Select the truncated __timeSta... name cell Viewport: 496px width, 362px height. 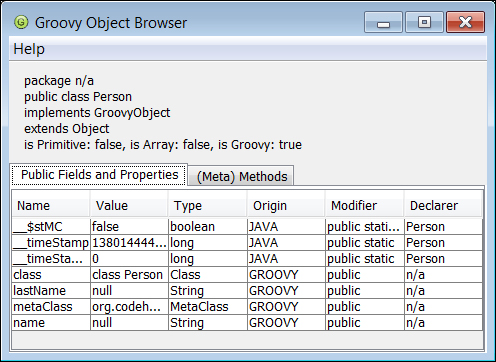[51, 259]
